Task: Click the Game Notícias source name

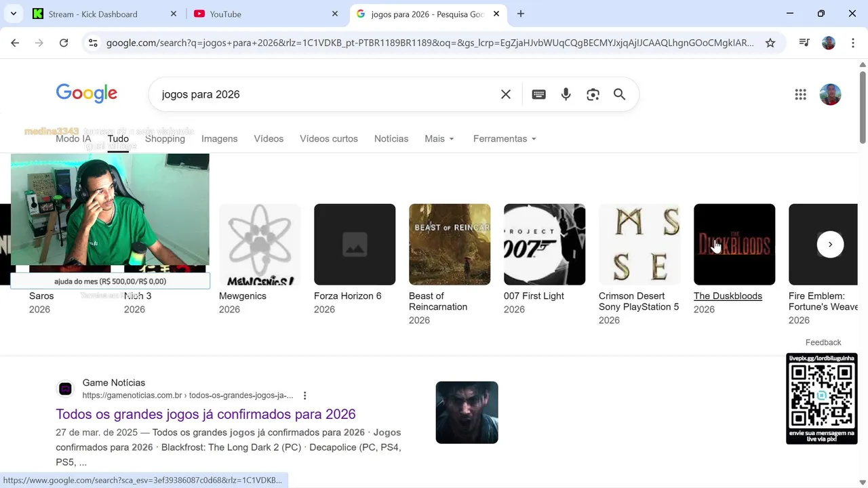Action: [114, 383]
